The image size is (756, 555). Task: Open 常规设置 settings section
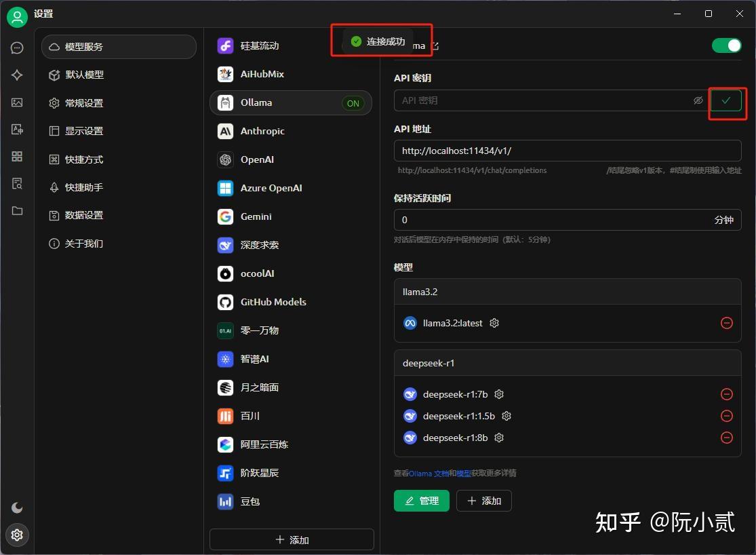[x=119, y=103]
